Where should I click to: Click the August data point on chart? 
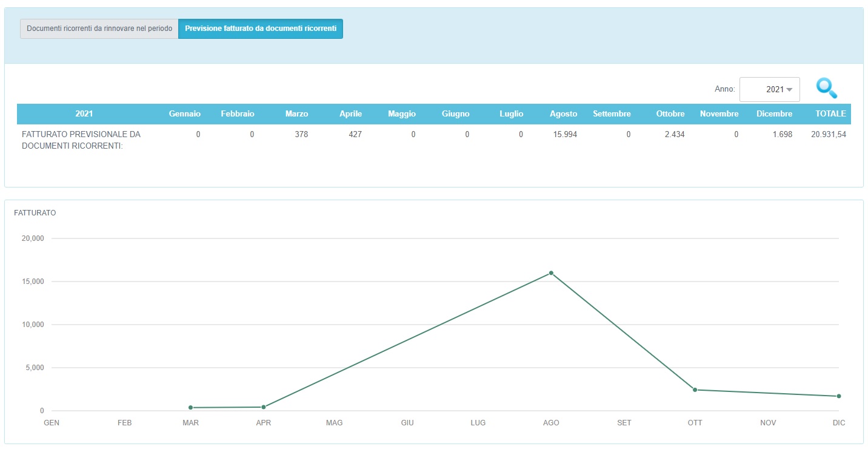(x=551, y=273)
